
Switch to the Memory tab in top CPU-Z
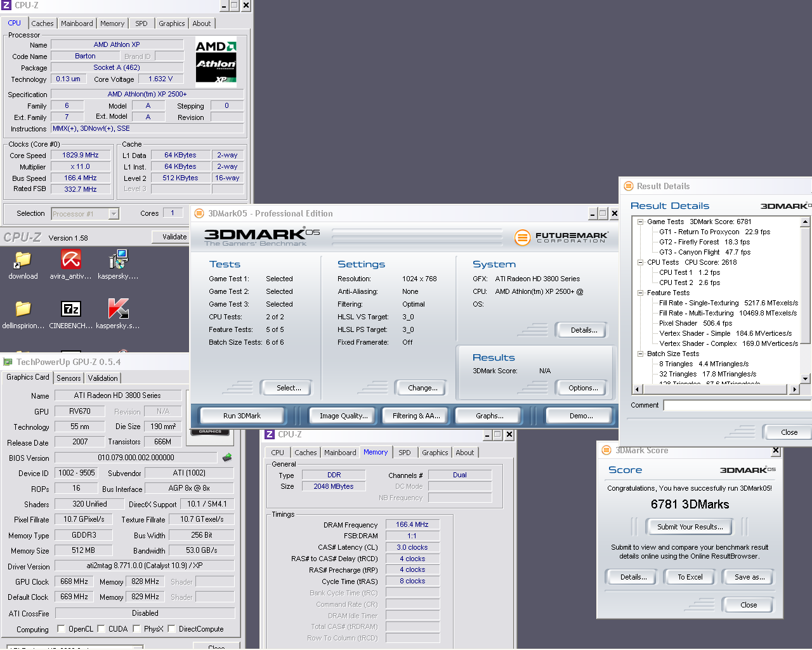pyautogui.click(x=112, y=23)
